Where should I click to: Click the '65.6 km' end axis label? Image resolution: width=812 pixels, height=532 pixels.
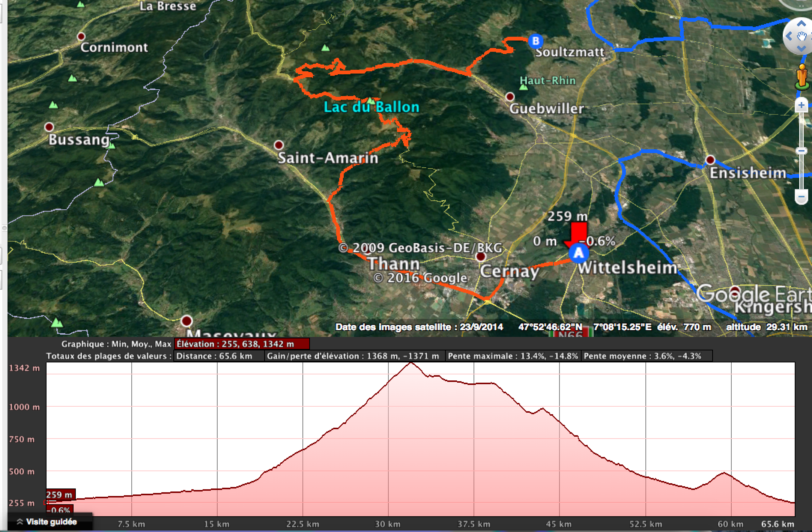click(777, 524)
